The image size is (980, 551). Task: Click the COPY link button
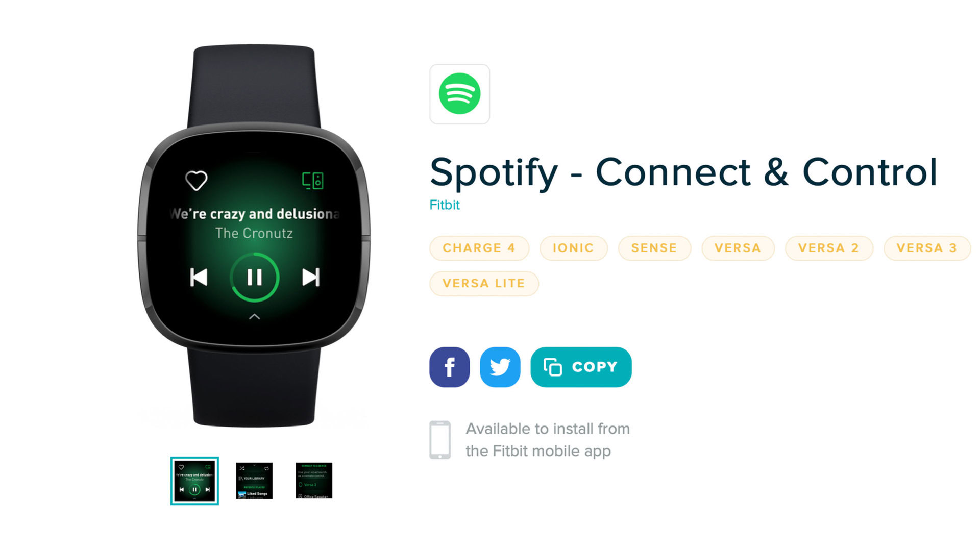[581, 367]
